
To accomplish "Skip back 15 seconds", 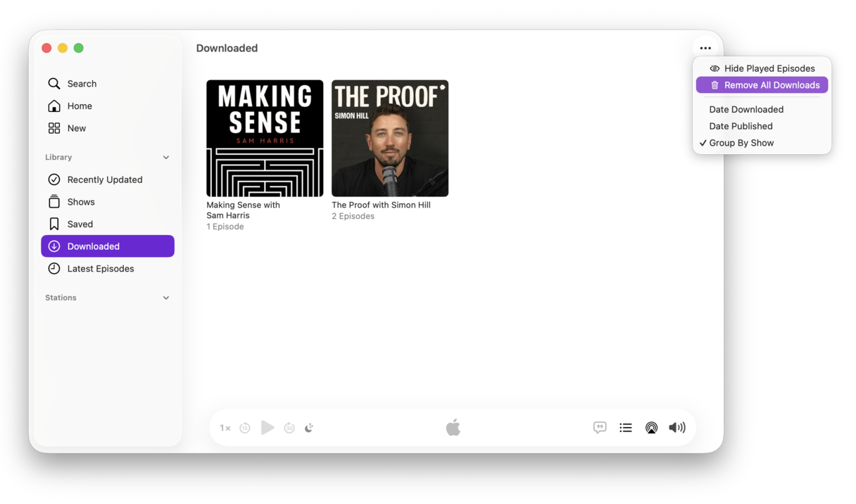I will point(245,428).
